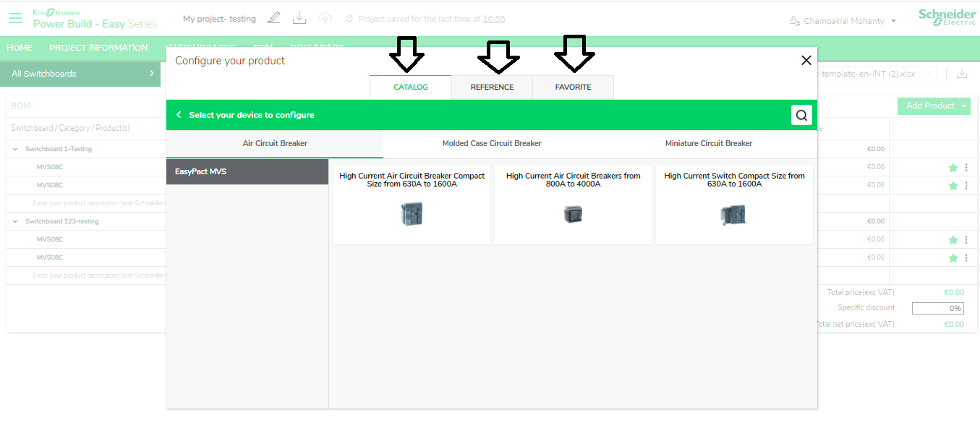Open the High Current Switch Compact Size image

(x=733, y=214)
